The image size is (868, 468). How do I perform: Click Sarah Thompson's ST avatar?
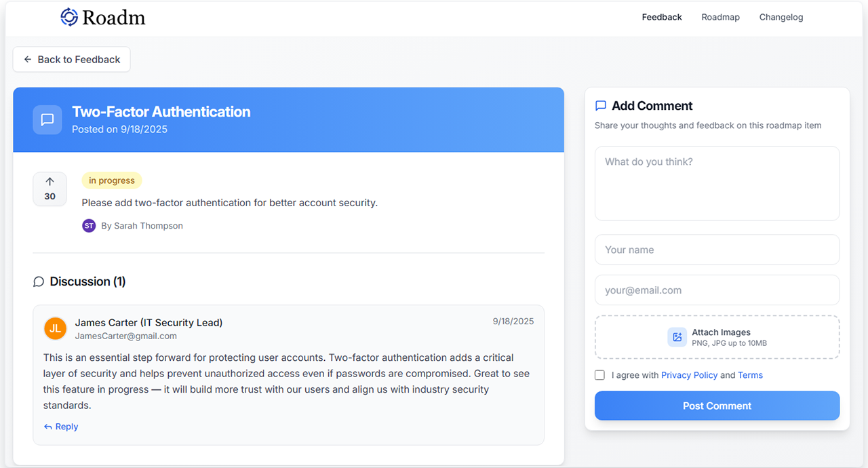click(x=89, y=225)
